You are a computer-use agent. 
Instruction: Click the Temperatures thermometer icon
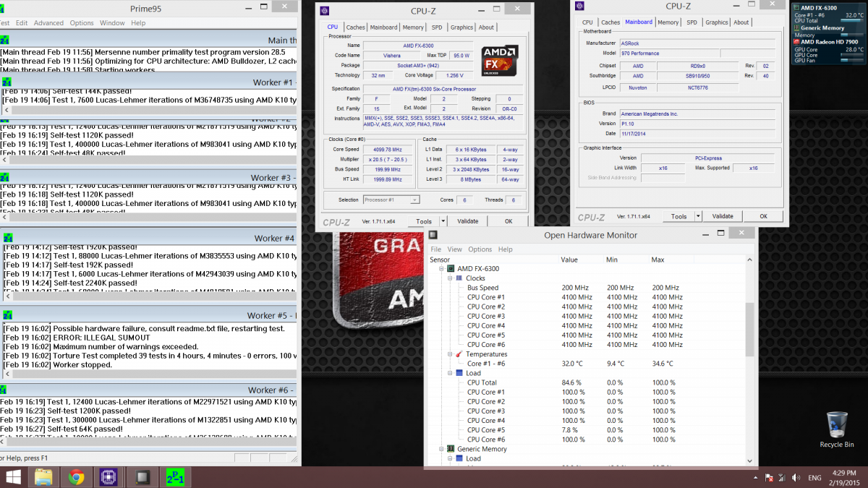pyautogui.click(x=459, y=354)
